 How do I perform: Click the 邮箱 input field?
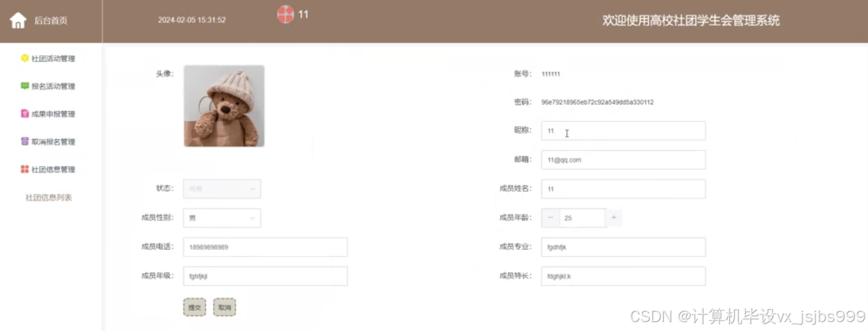[623, 160]
